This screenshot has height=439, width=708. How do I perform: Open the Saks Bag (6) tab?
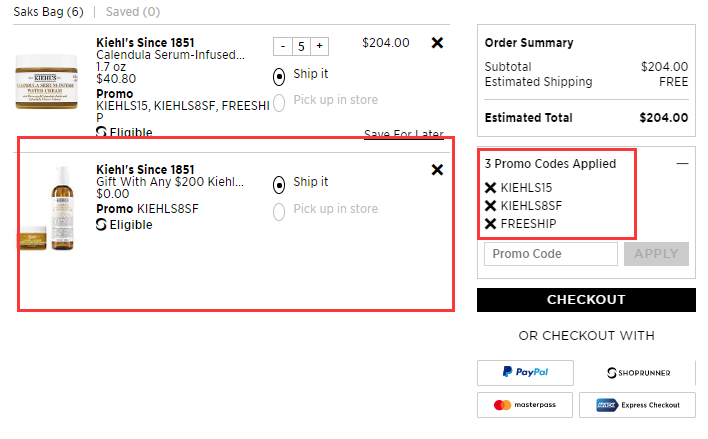48,12
